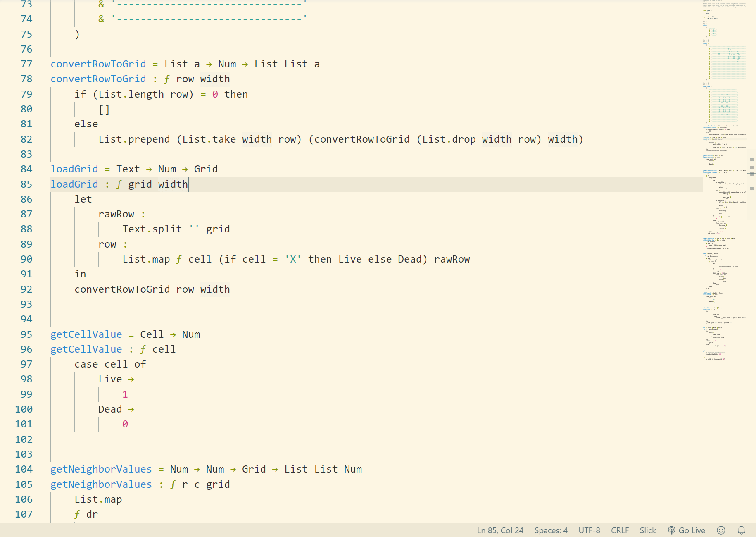Click 'Dead' case branch on line 100
756x537 pixels.
110,409
